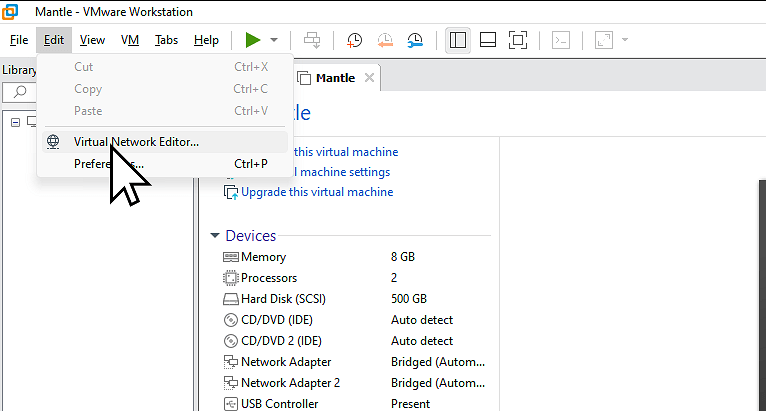Click the Mantle tab VM icon
This screenshot has width=766, height=411.
click(x=304, y=78)
